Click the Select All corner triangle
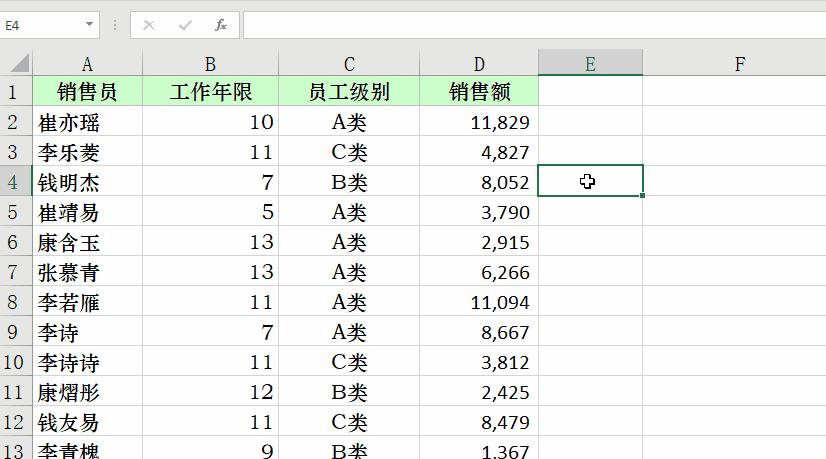The height and width of the screenshot is (459, 826). click(19, 64)
